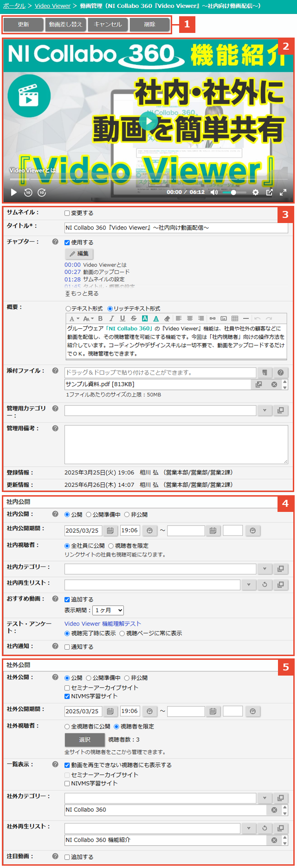Tick the 注目動画 追加する checkbox
The width and height of the screenshot is (297, 868).
67,857
